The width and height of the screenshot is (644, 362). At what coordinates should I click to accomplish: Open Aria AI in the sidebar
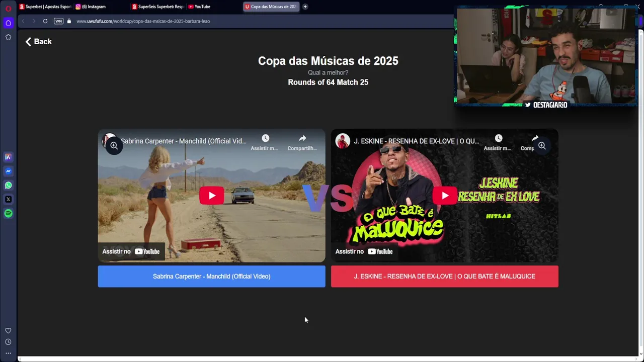click(8, 157)
